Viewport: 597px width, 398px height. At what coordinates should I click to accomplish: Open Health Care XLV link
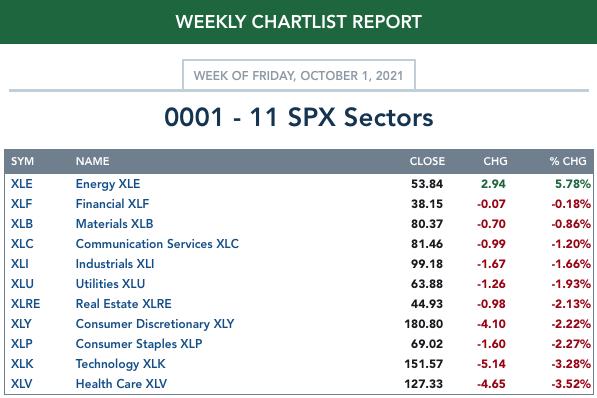click(121, 384)
